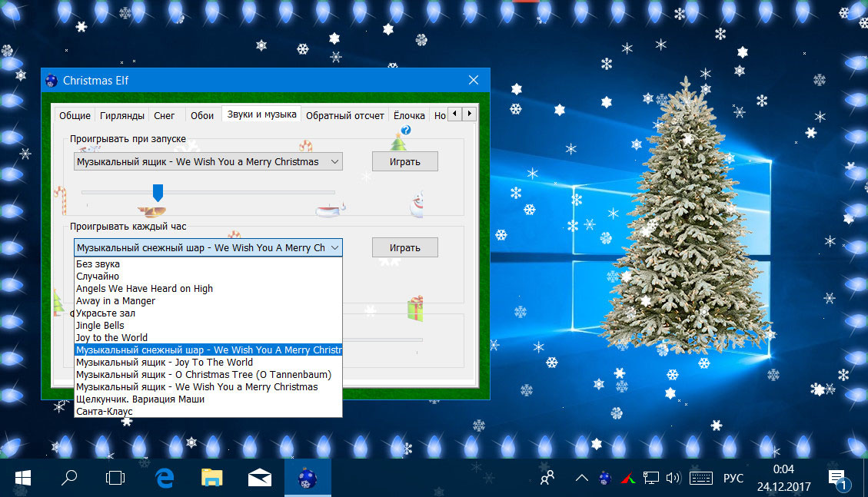Click the startup volume slider handle
The image size is (868, 497).
click(x=158, y=192)
